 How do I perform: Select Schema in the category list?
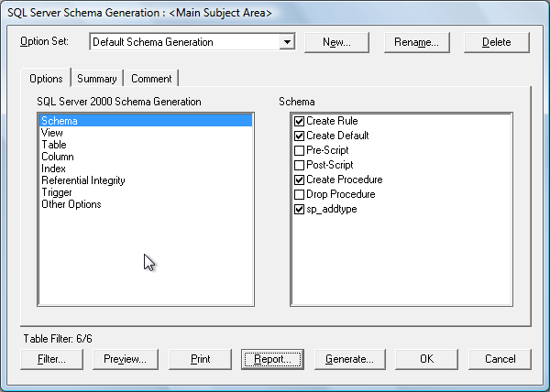point(146,121)
